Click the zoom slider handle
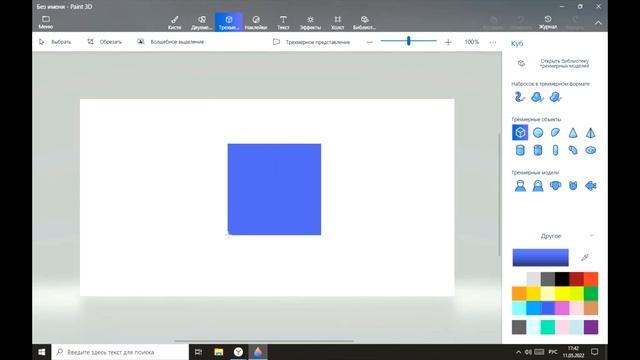 [408, 41]
